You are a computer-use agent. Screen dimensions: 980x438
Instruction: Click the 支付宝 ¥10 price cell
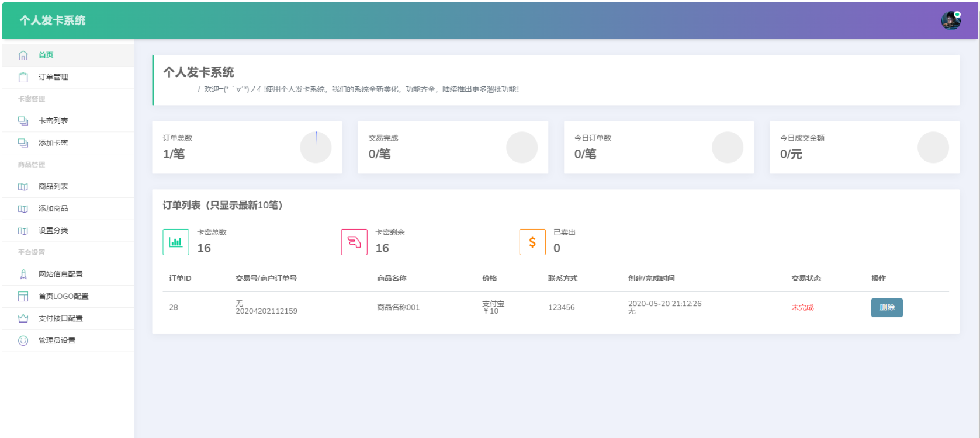[493, 308]
